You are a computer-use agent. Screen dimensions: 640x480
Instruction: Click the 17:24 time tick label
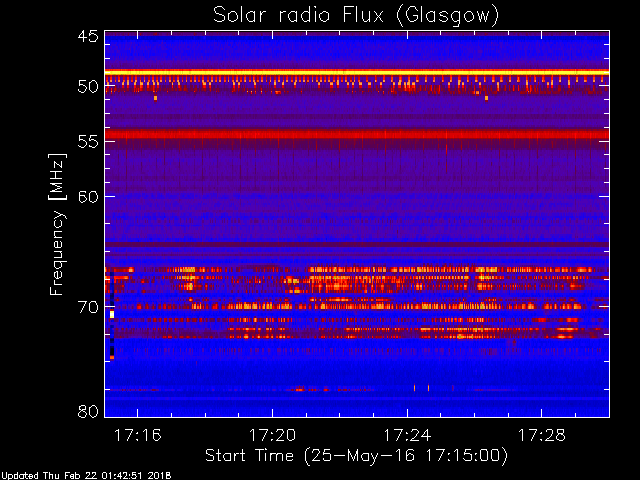(x=407, y=436)
